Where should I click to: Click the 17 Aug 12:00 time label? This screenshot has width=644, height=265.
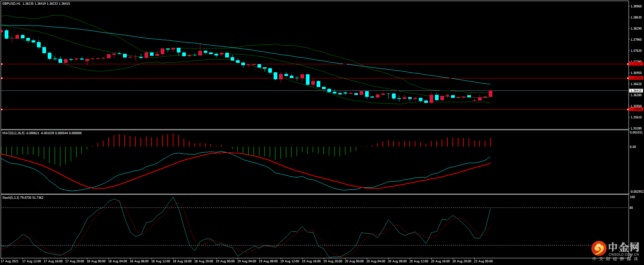32,261
